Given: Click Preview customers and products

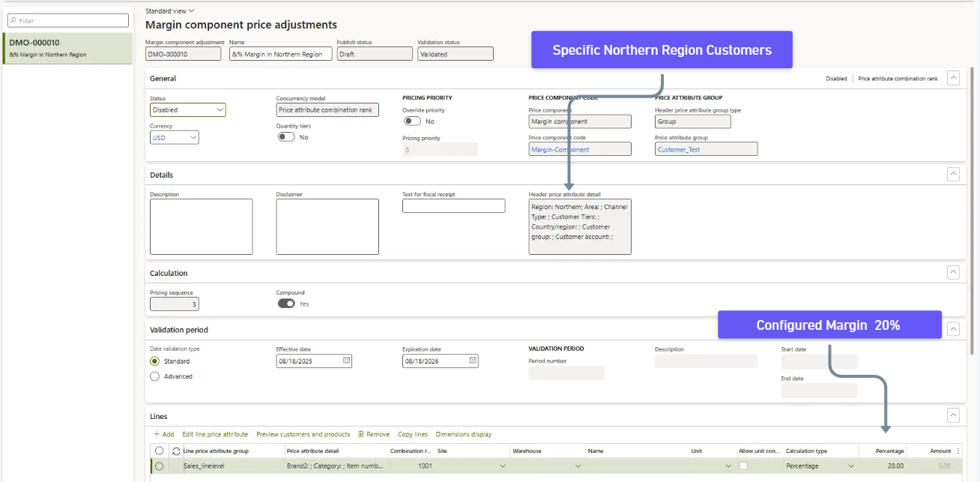Looking at the screenshot, I should [303, 434].
